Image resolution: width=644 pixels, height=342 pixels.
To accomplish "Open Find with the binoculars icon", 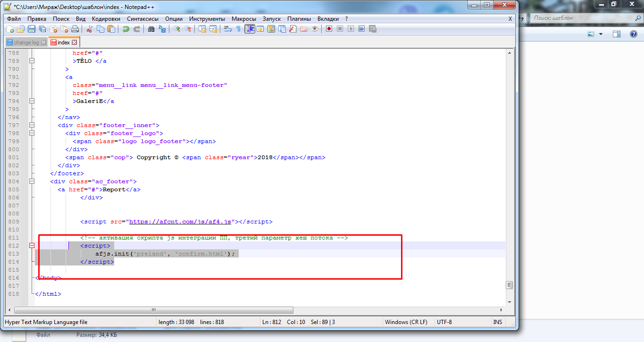I will tap(151, 29).
